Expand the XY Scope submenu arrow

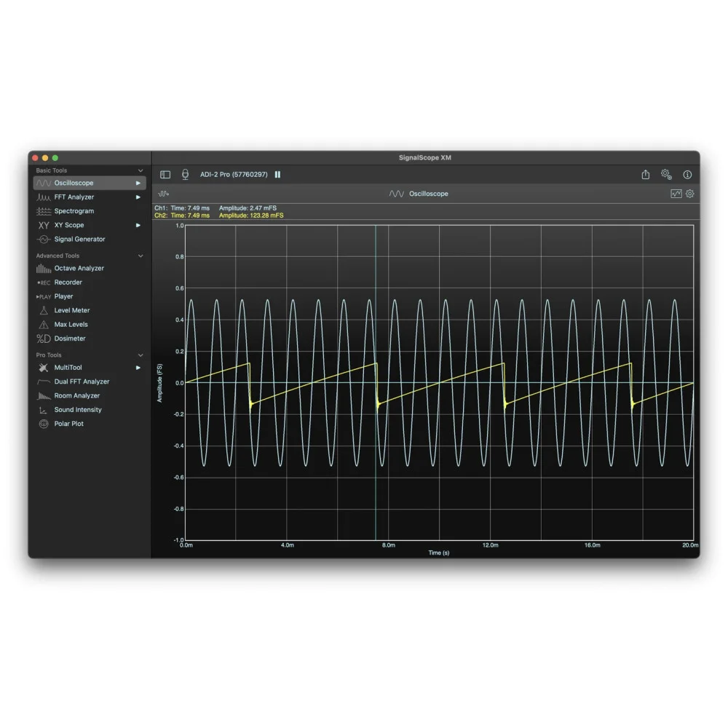pos(138,225)
